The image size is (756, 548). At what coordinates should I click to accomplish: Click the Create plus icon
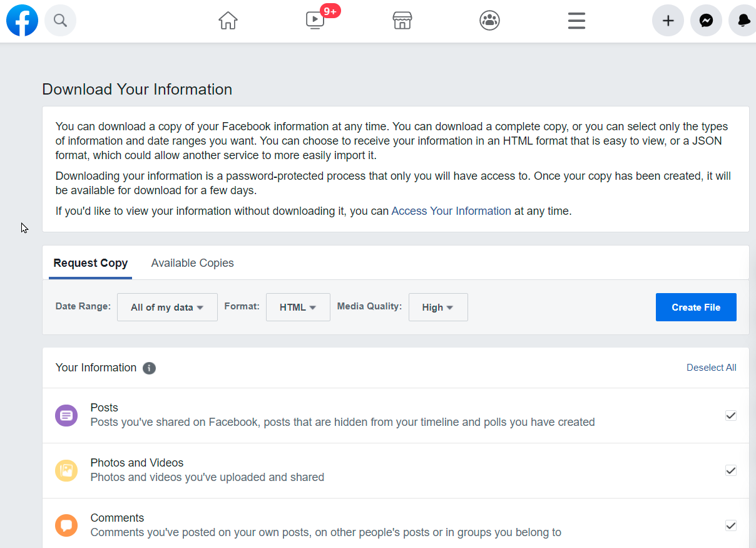tap(668, 21)
